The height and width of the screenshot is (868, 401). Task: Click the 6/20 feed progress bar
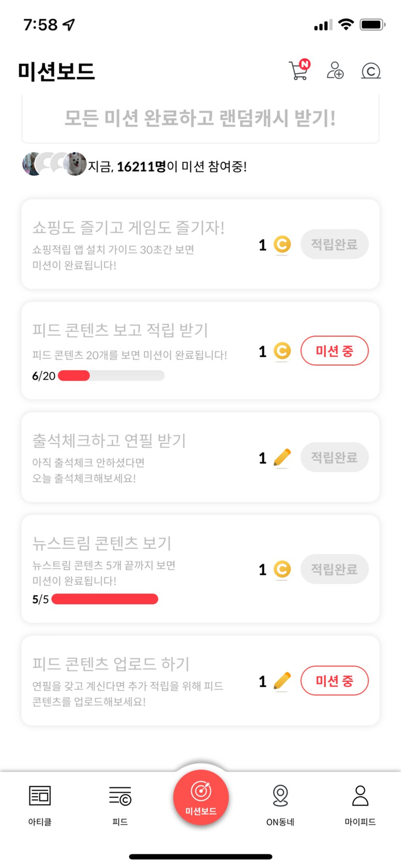pyautogui.click(x=111, y=376)
